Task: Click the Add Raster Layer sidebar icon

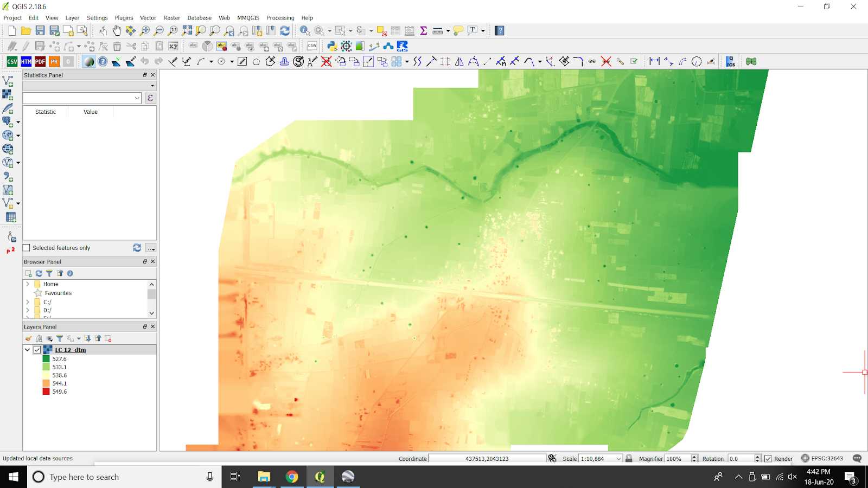Action: pos(8,94)
